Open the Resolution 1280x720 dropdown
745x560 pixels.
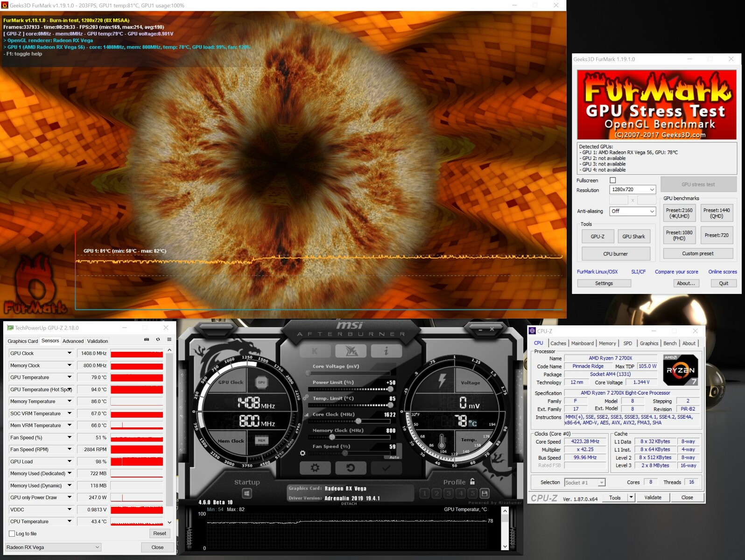[x=633, y=189]
